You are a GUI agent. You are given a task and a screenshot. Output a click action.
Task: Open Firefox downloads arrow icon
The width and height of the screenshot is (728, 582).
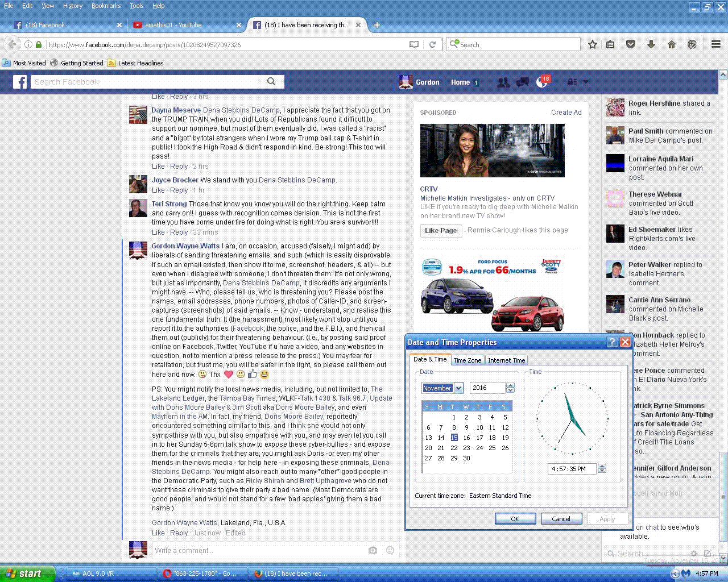[651, 44]
